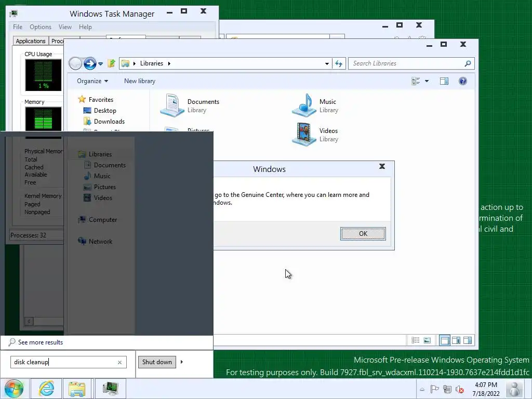Click the large icons view icon in status bar
This screenshot has height=399, width=532.
427,340
